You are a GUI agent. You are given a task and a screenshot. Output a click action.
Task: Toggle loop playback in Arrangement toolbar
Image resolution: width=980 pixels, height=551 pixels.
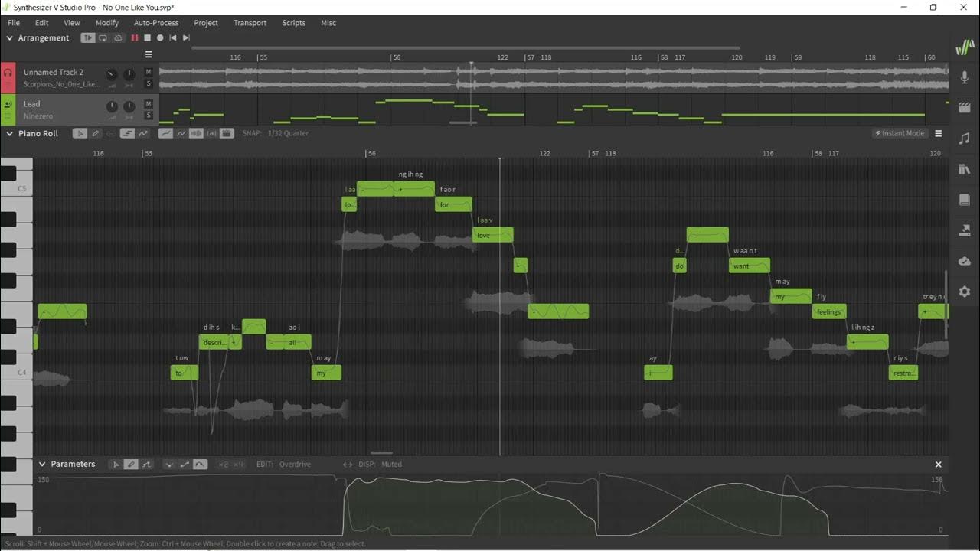pyautogui.click(x=103, y=37)
